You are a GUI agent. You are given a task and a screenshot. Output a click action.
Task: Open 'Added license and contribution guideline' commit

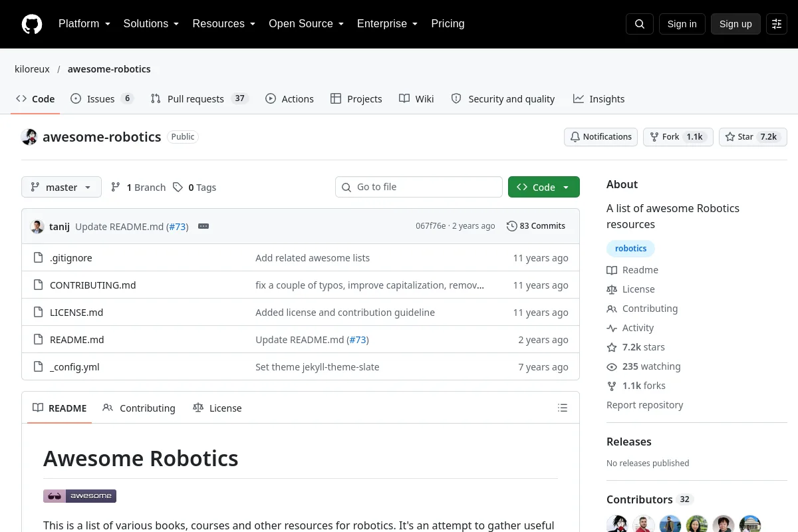[x=345, y=313]
